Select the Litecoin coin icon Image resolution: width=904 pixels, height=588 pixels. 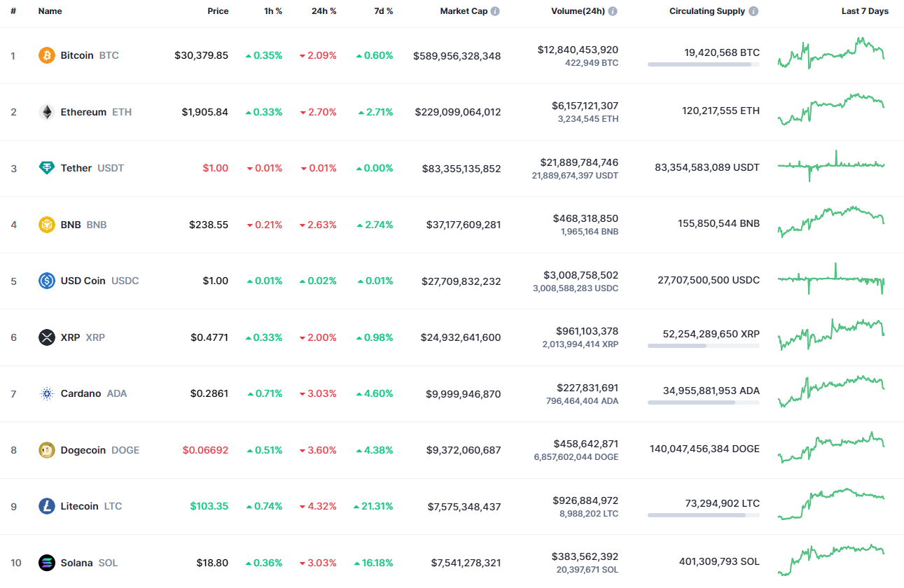pyautogui.click(x=46, y=506)
